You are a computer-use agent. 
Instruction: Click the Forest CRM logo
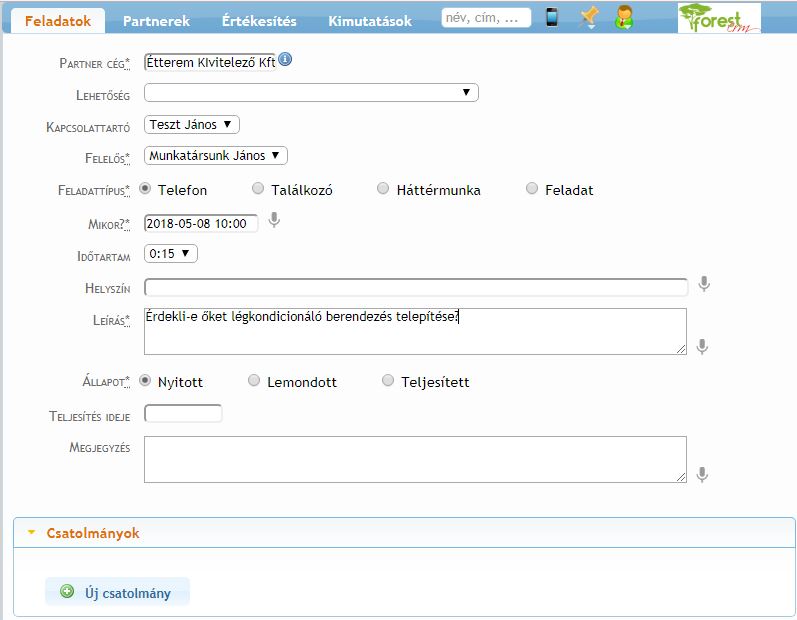(x=718, y=18)
